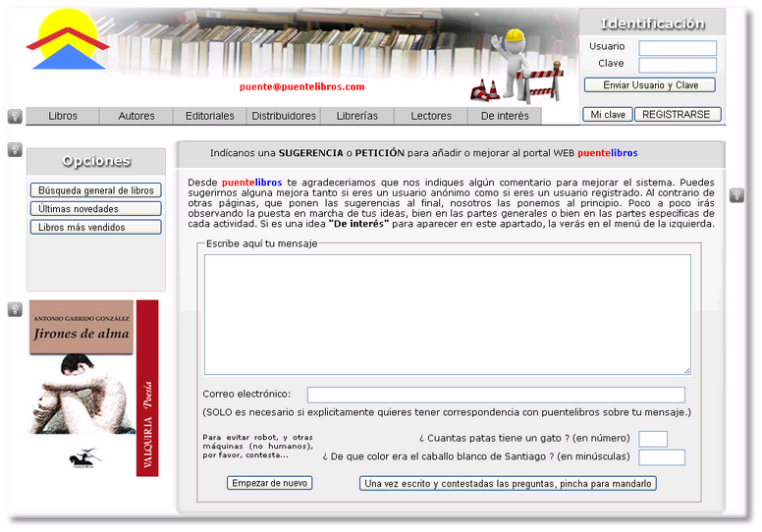Click the message textarea resize grip
Image resolution: width=762 pixels, height=532 pixels.
(x=687, y=371)
